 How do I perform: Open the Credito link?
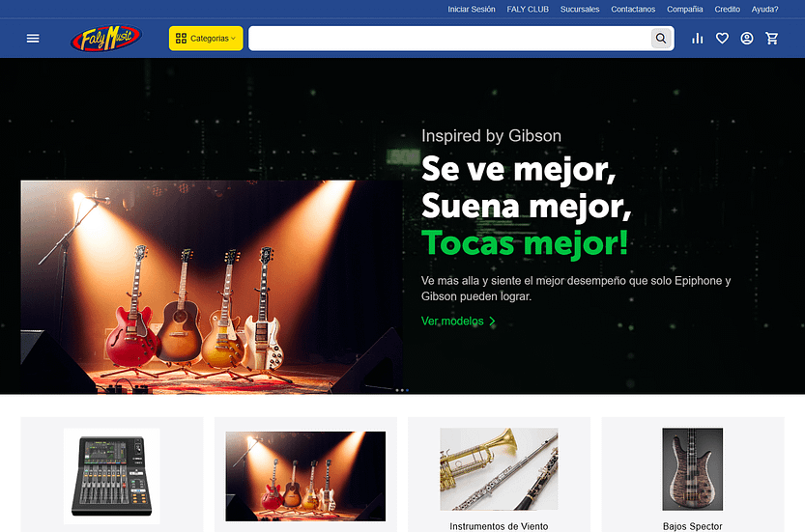(x=727, y=10)
